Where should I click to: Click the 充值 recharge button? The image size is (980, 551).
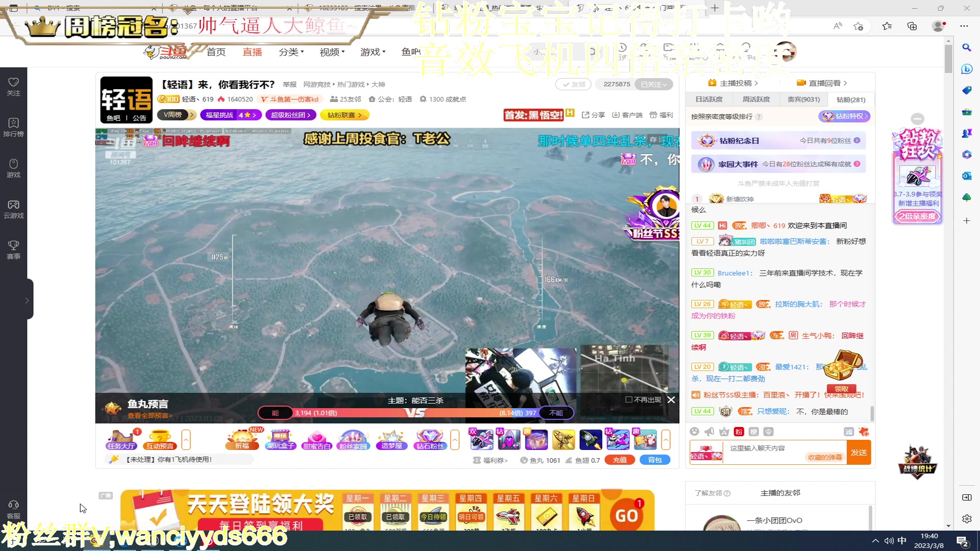pos(620,460)
